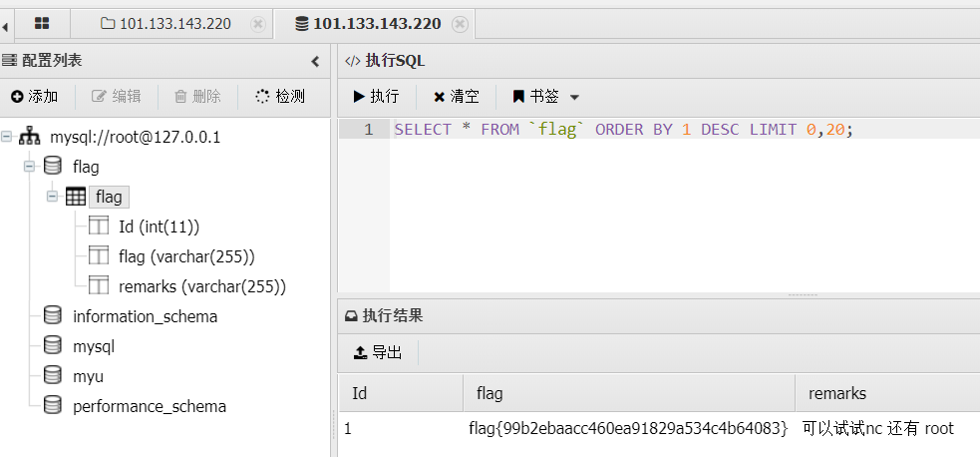This screenshot has width=980, height=457.
Task: Click the myu database cylinder icon
Action: 53,376
